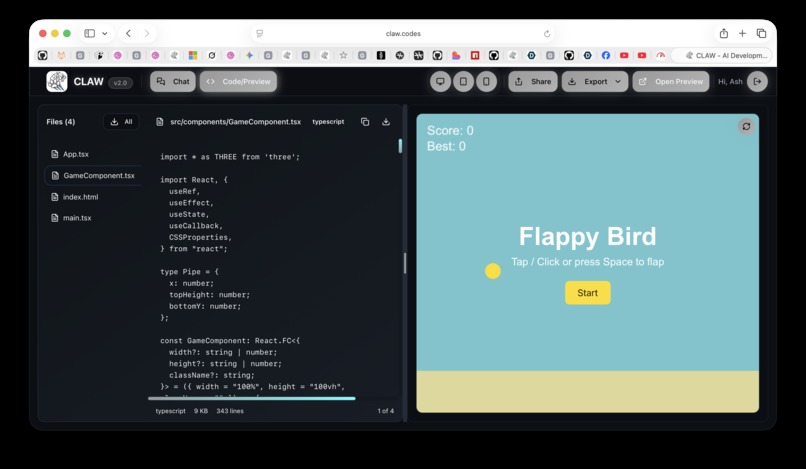Click the 'const GameComponent: React.FC<{' line
The height and width of the screenshot is (469, 806).
230,340
